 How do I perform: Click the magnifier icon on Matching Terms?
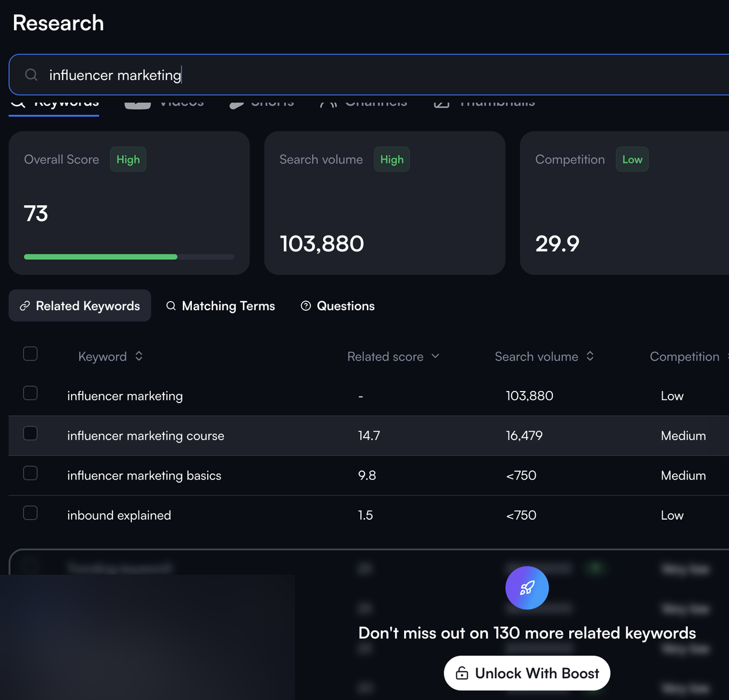point(171,306)
